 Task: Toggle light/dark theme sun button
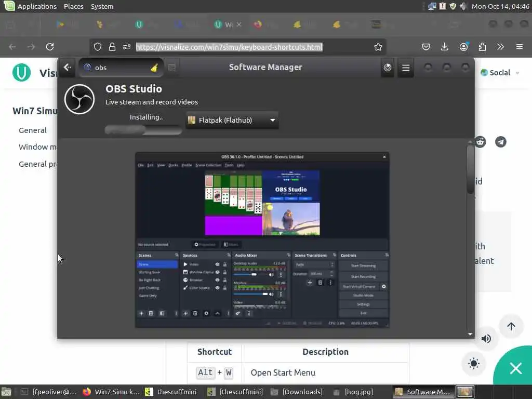pos(474,364)
